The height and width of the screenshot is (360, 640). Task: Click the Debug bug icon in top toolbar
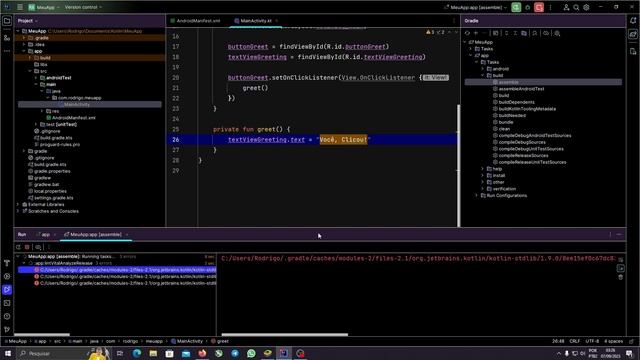click(x=527, y=7)
